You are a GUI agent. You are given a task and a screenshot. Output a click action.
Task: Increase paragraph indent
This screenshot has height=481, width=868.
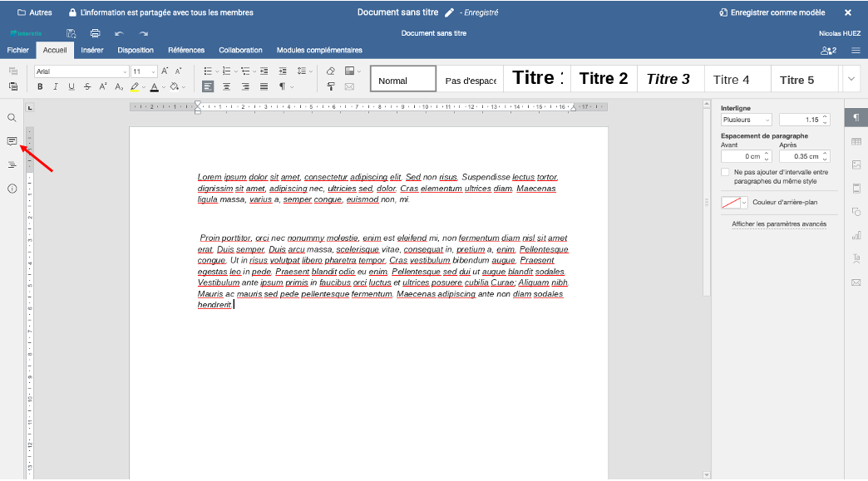point(283,71)
